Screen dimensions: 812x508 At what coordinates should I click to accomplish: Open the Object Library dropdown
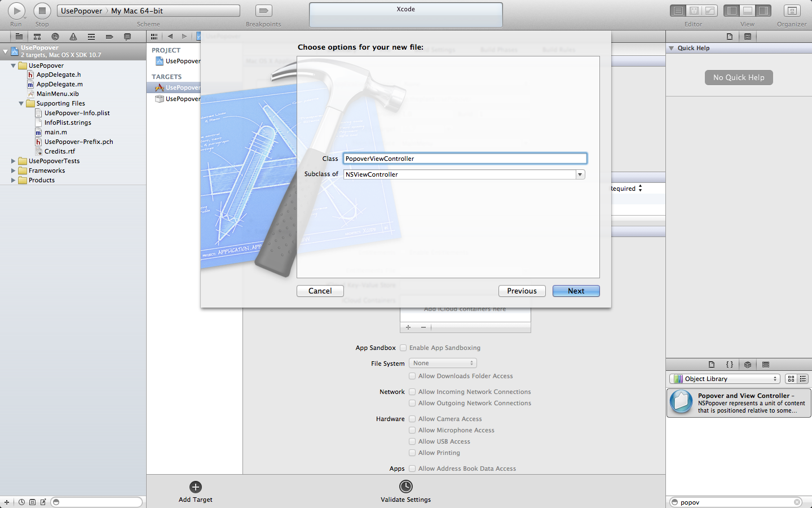pos(725,379)
